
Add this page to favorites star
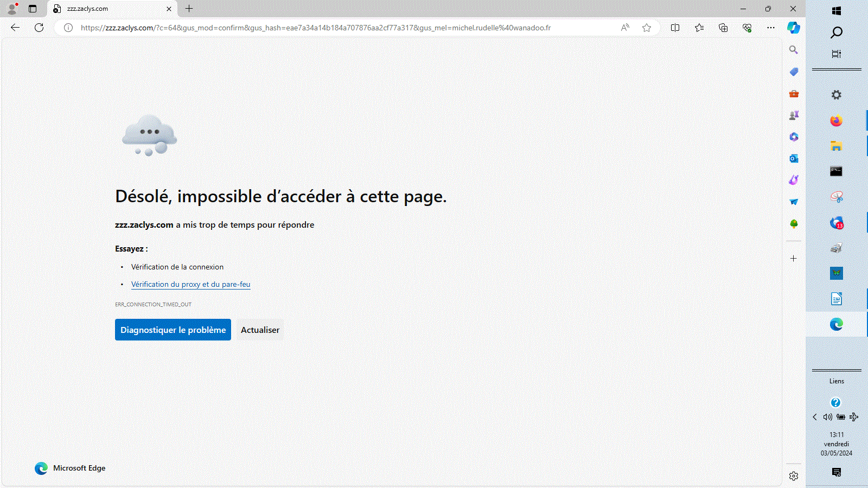tap(647, 28)
